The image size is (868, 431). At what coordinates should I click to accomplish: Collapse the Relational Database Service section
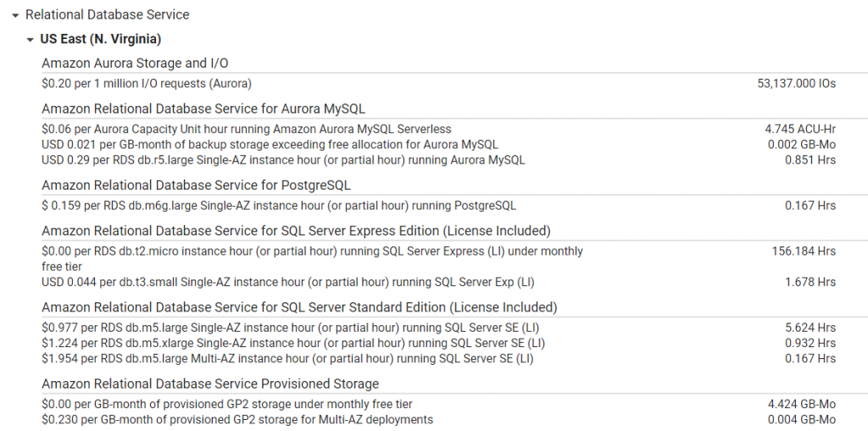[15, 15]
